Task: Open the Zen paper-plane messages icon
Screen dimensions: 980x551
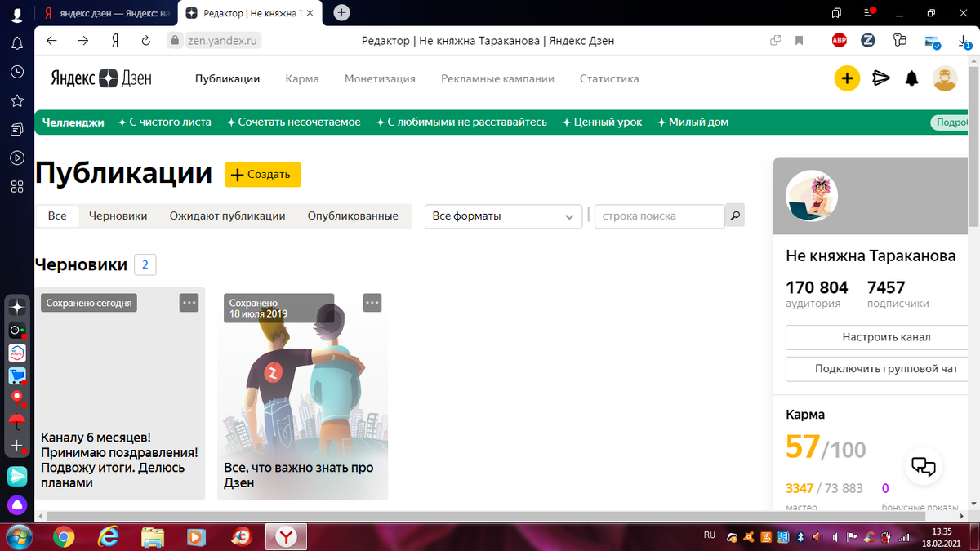Action: coord(880,78)
